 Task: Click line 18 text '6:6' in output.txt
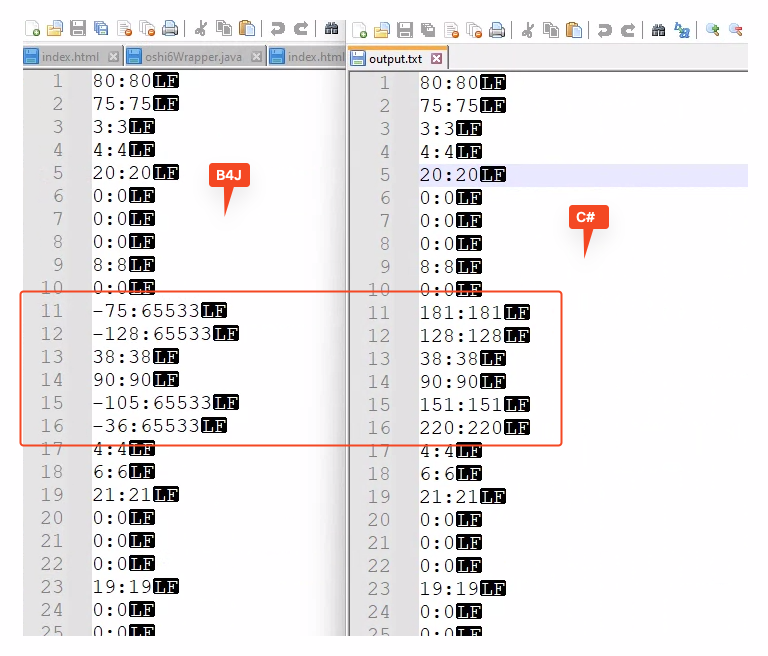[x=437, y=474]
